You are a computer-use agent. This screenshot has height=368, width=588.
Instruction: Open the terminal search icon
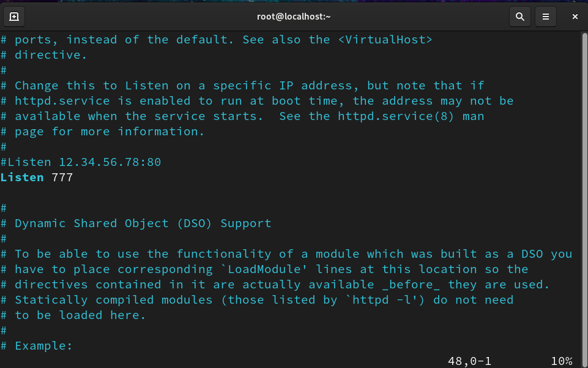519,17
